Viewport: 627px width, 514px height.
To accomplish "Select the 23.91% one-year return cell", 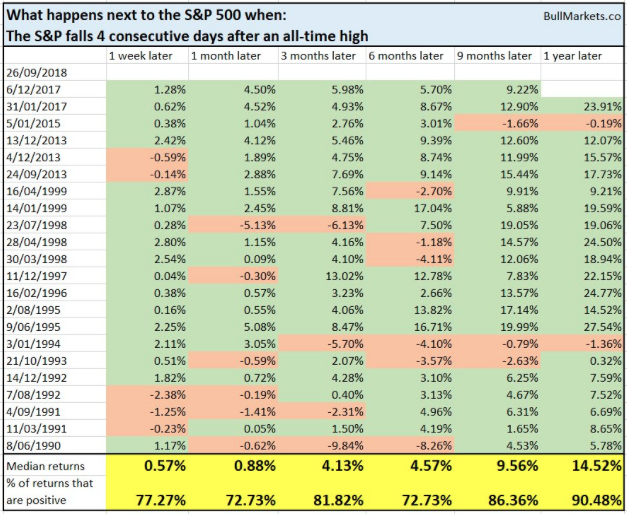I will pos(581,105).
